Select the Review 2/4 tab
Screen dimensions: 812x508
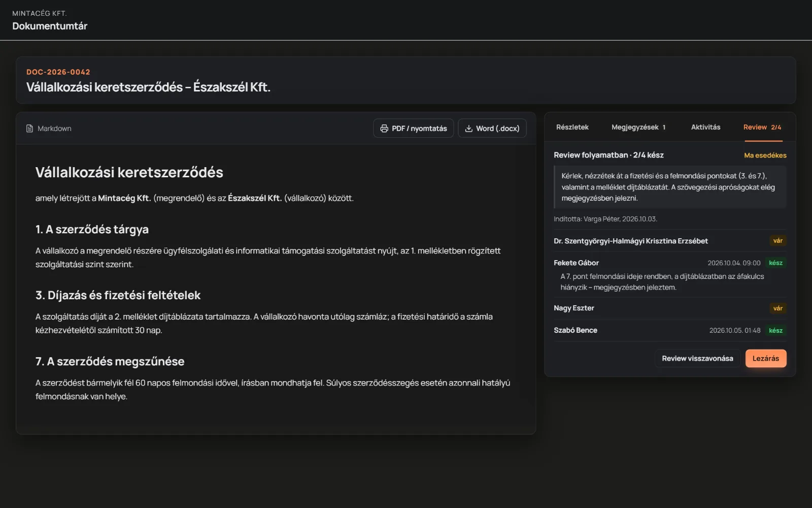762,127
